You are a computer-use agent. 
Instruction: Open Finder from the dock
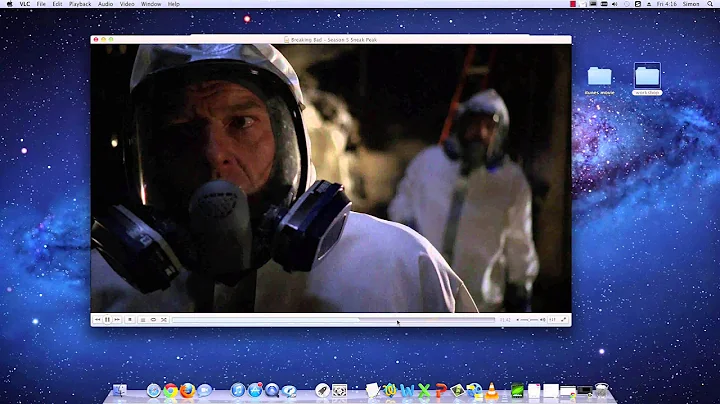coord(120,391)
